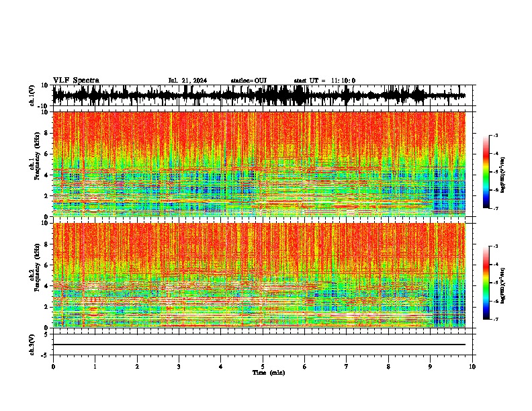The width and height of the screenshot is (532, 411).
Task: Click the "-5" tick of ch.3(V) axis
Action: 45,355
